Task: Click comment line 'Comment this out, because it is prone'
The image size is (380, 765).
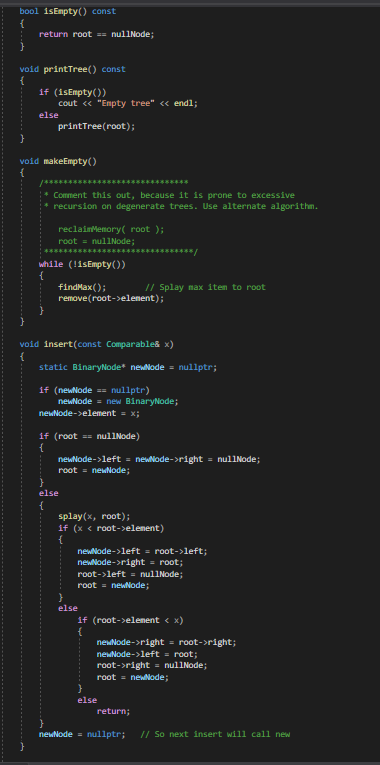Action: [169, 195]
